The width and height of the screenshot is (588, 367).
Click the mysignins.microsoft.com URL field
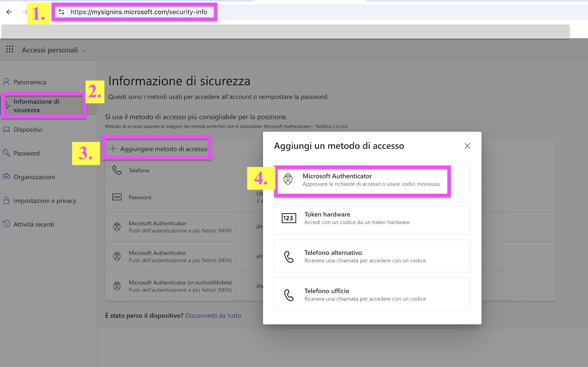coord(138,12)
